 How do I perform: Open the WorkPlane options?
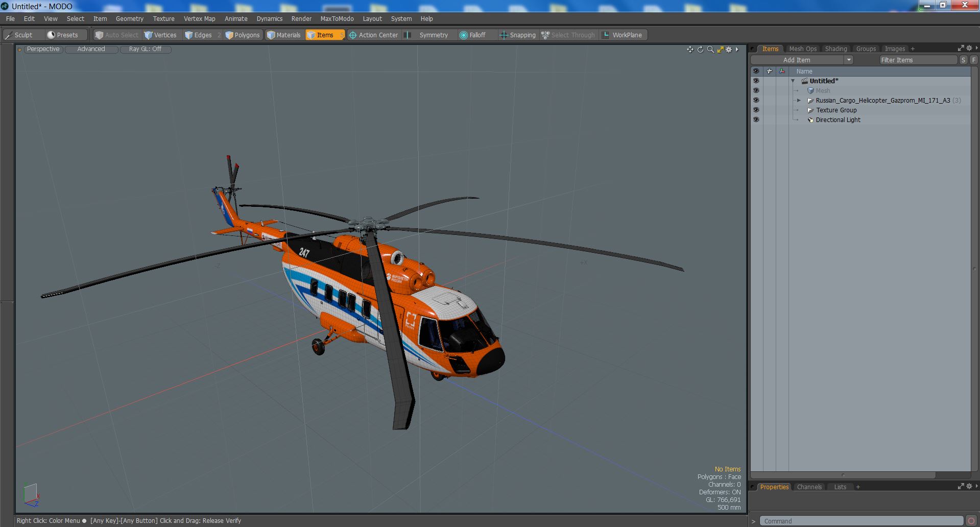(x=623, y=35)
